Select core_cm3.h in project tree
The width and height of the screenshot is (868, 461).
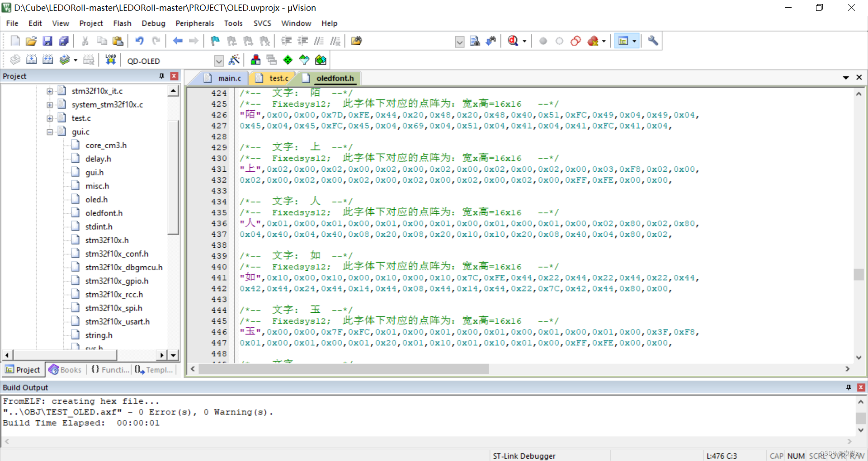pos(106,145)
